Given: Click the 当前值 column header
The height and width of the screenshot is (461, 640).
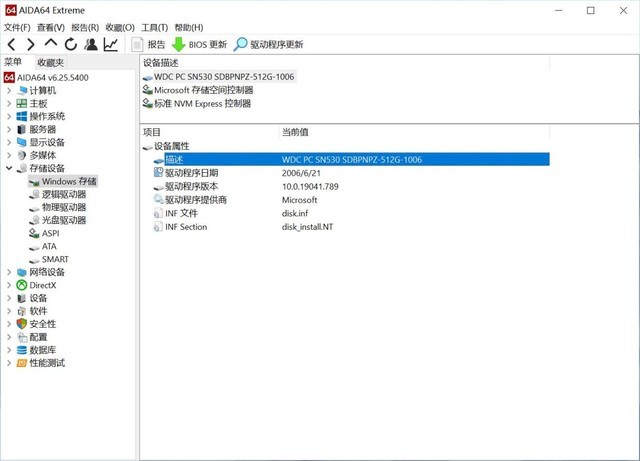Looking at the screenshot, I should tap(295, 132).
